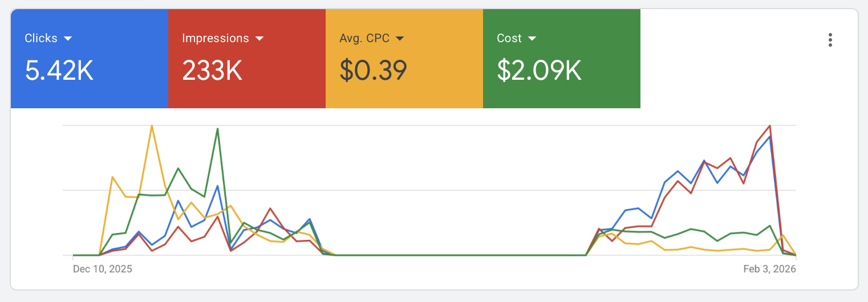
Task: Toggle the blue Clicks card via 5.42K value
Action: pos(59,71)
